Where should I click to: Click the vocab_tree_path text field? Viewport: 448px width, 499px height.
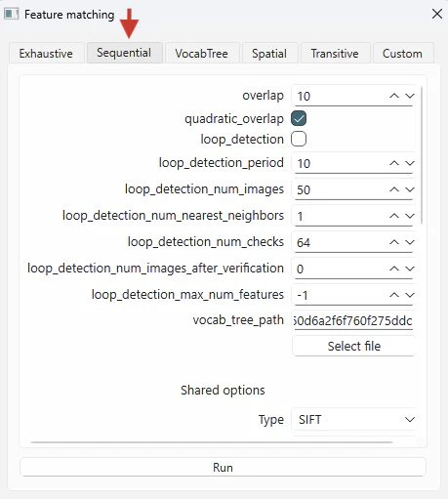pyautogui.click(x=353, y=320)
